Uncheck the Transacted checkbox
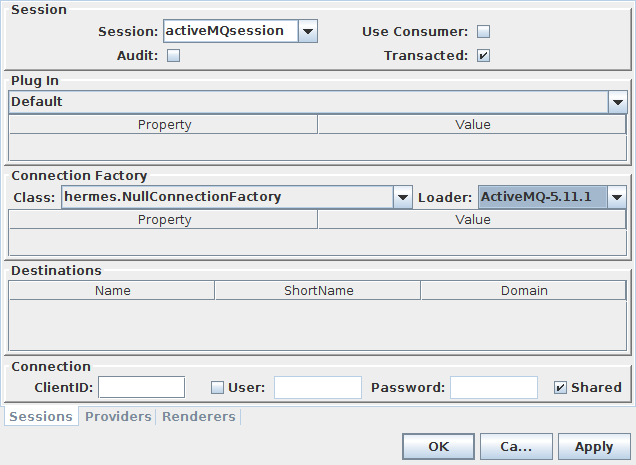636x465 pixels. point(484,56)
